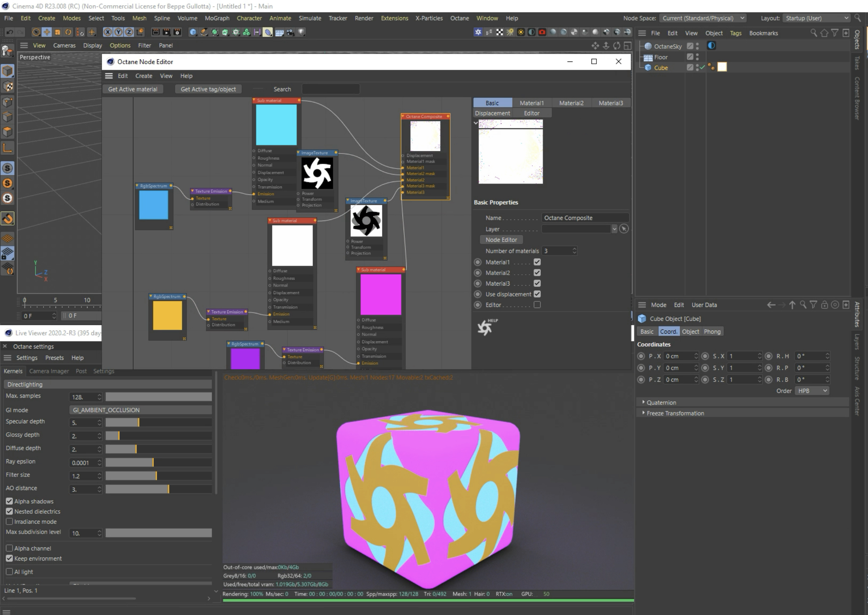Viewport: 868px width, 615px height.
Task: Click the Get Active material button
Action: [132, 89]
